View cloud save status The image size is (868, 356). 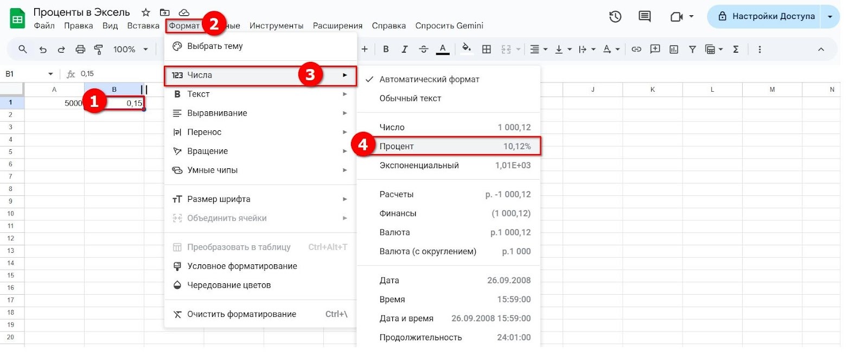(x=184, y=12)
